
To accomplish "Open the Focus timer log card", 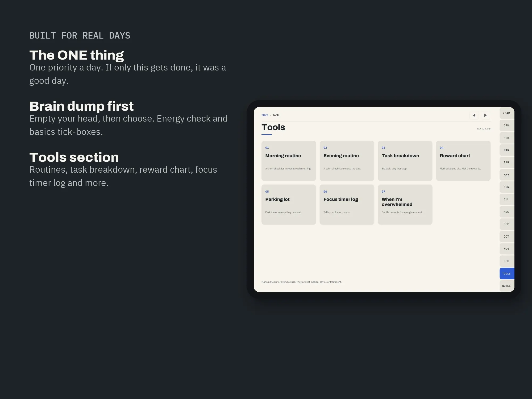I will point(347,205).
